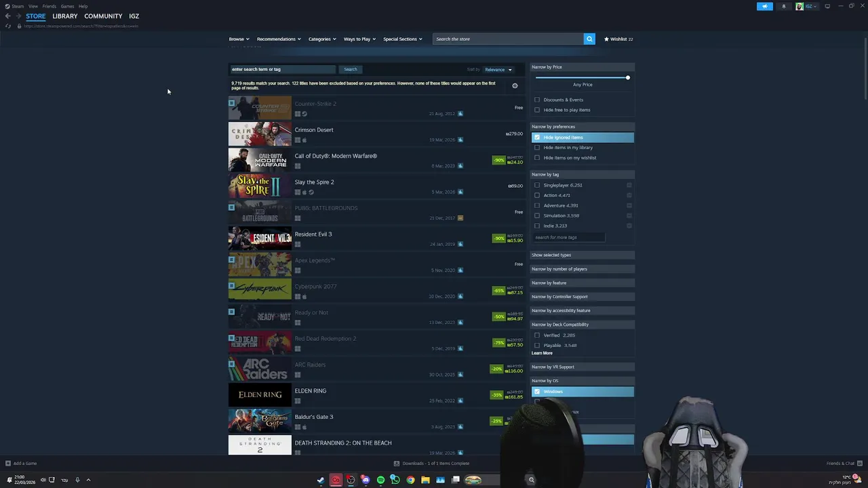Open Google Chrome in the taskbar

410,480
